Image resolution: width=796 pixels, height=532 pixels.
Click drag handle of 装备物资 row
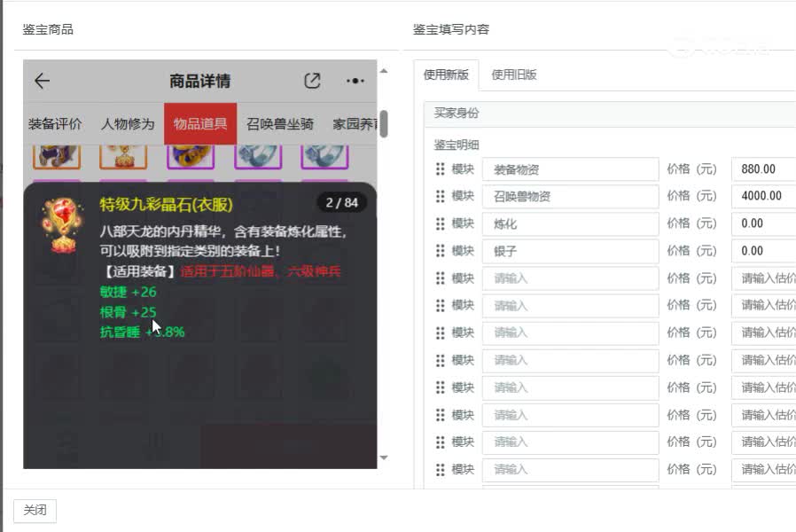coord(441,169)
